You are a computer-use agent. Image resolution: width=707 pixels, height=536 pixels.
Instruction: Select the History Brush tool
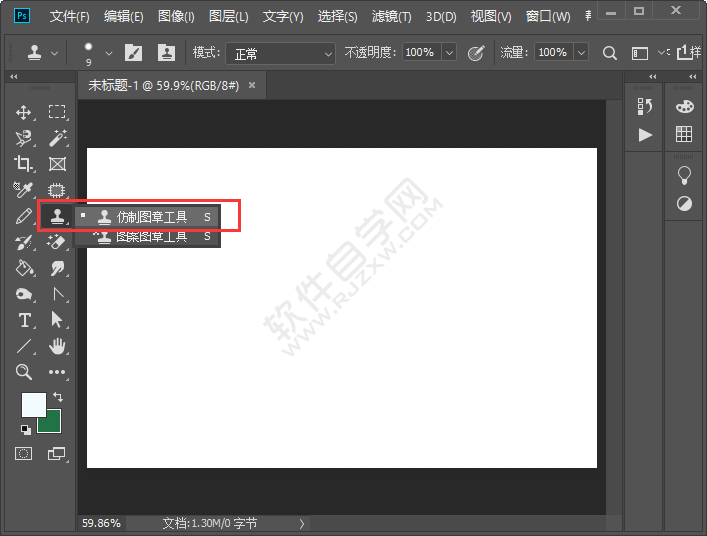coord(23,242)
